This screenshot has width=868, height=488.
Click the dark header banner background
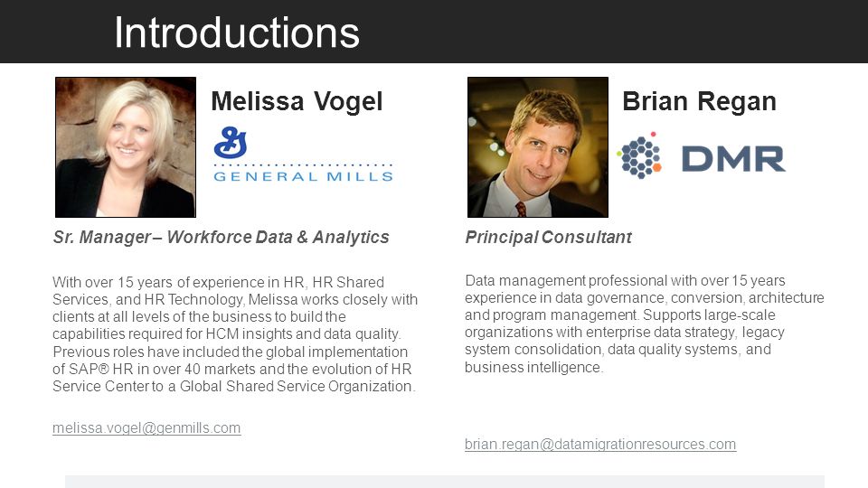[x=609, y=32]
